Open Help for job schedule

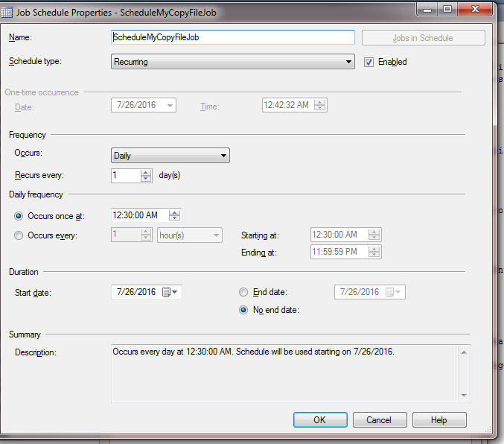(439, 420)
